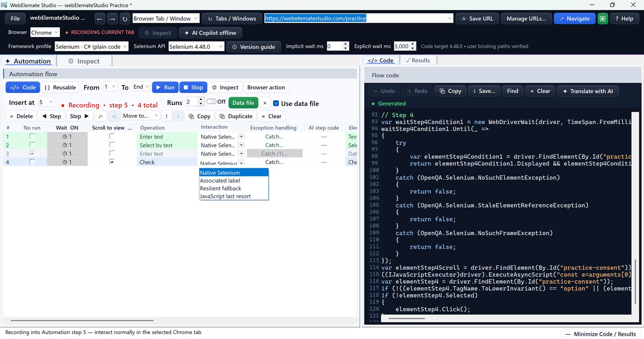The height and width of the screenshot is (339, 644).
Task: Check No run for step 2
Action: (32, 145)
